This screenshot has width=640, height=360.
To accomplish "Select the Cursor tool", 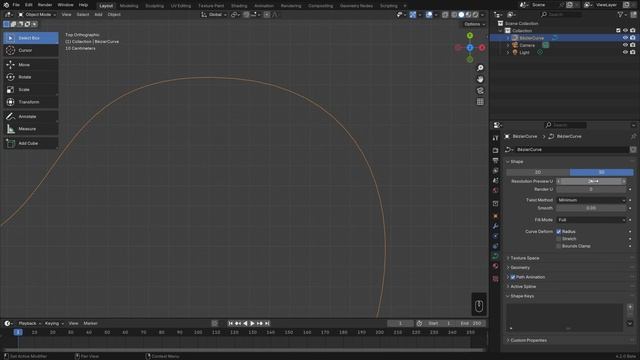I will click(x=31, y=50).
